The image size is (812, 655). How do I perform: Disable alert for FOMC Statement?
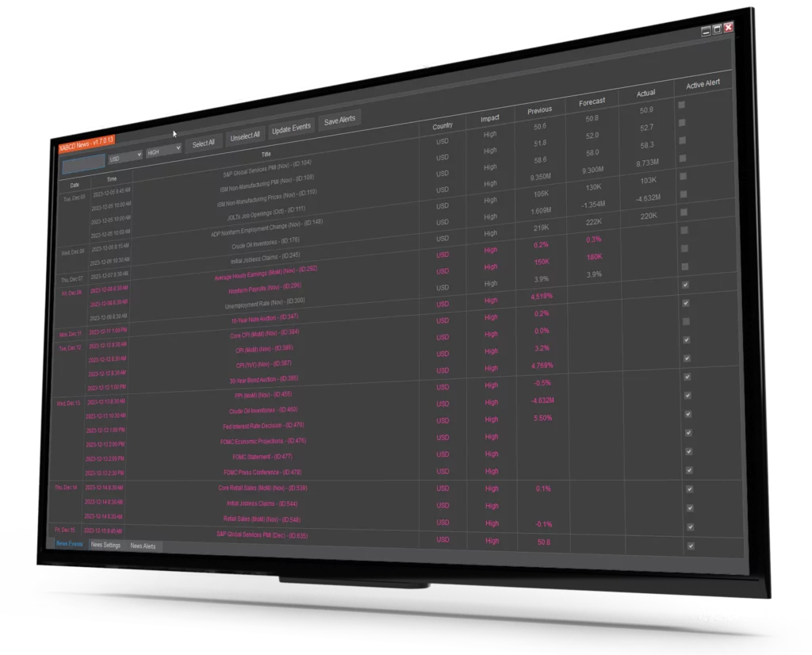click(x=689, y=451)
